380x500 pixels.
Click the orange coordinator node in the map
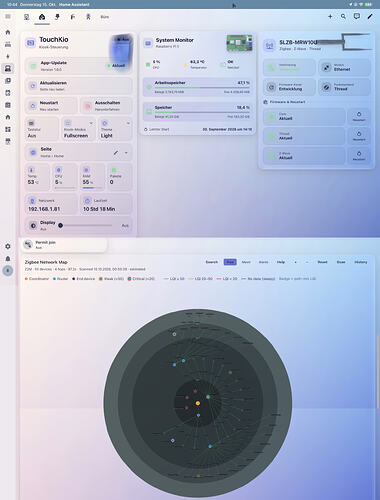click(198, 403)
